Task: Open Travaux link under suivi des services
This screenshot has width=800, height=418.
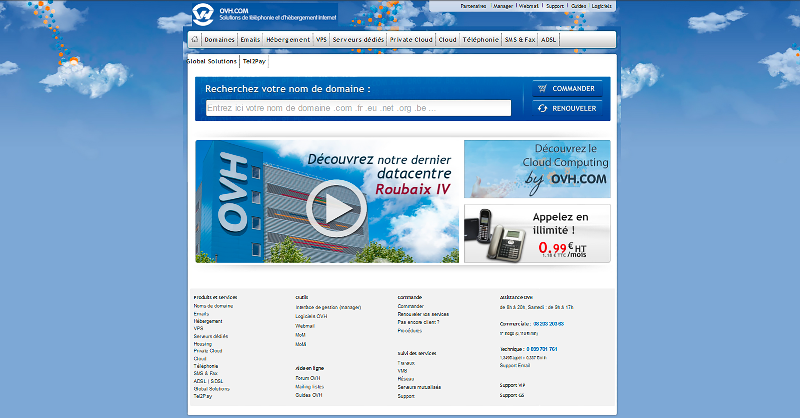Action: 406,363
